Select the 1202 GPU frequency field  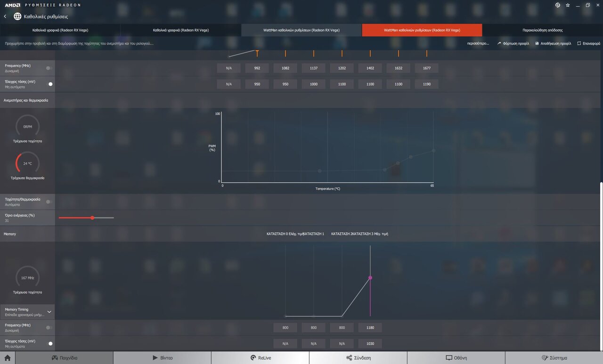tap(342, 68)
